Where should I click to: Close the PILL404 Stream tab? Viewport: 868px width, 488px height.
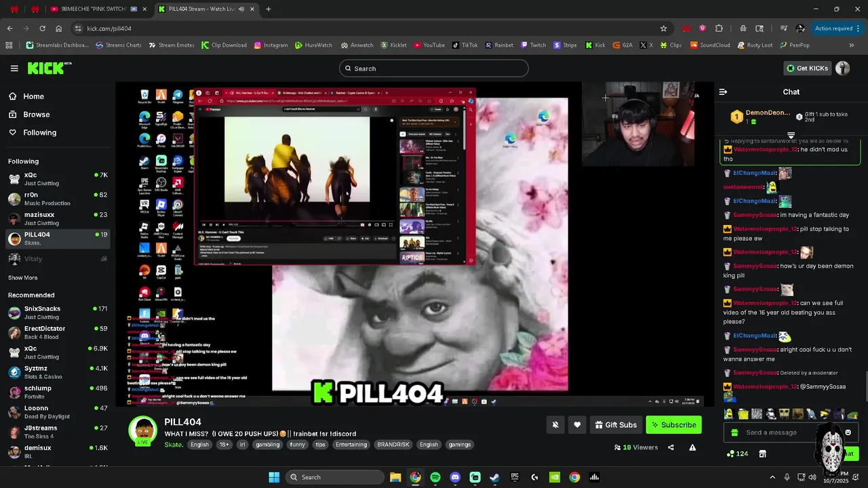point(252,9)
